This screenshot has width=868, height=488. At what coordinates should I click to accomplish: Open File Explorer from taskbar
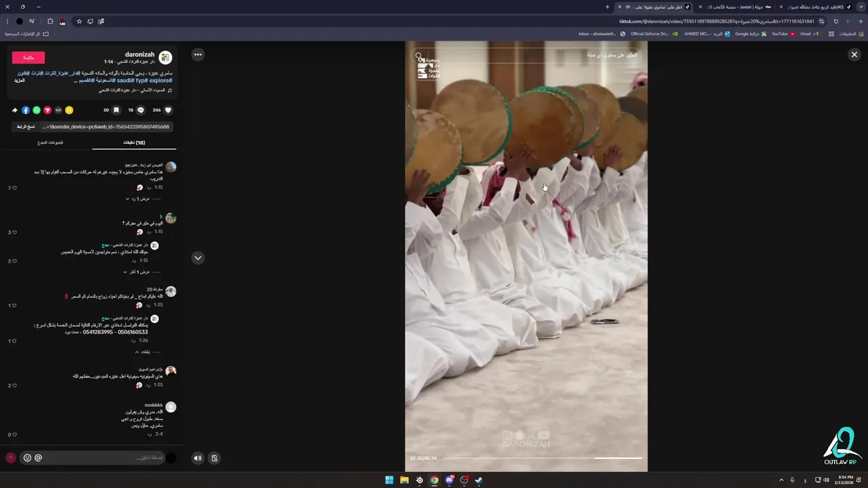[x=404, y=480]
